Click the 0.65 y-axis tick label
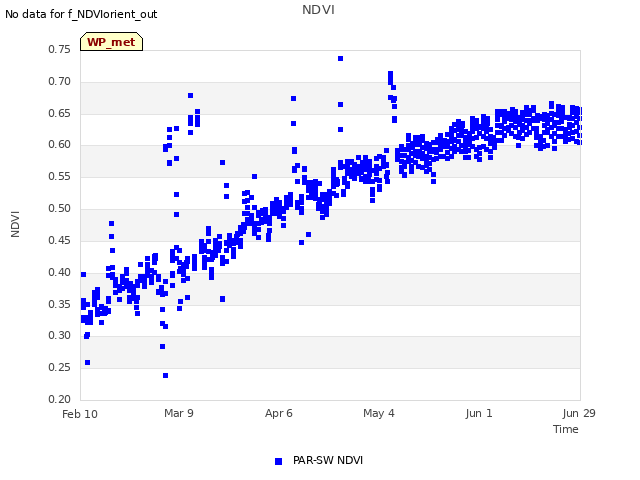This screenshot has width=640, height=480. point(59,113)
